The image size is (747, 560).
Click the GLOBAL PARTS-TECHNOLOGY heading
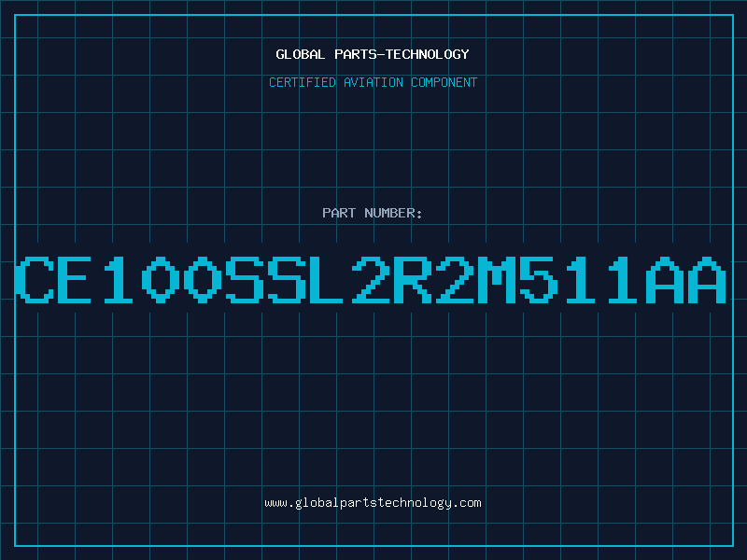(373, 54)
